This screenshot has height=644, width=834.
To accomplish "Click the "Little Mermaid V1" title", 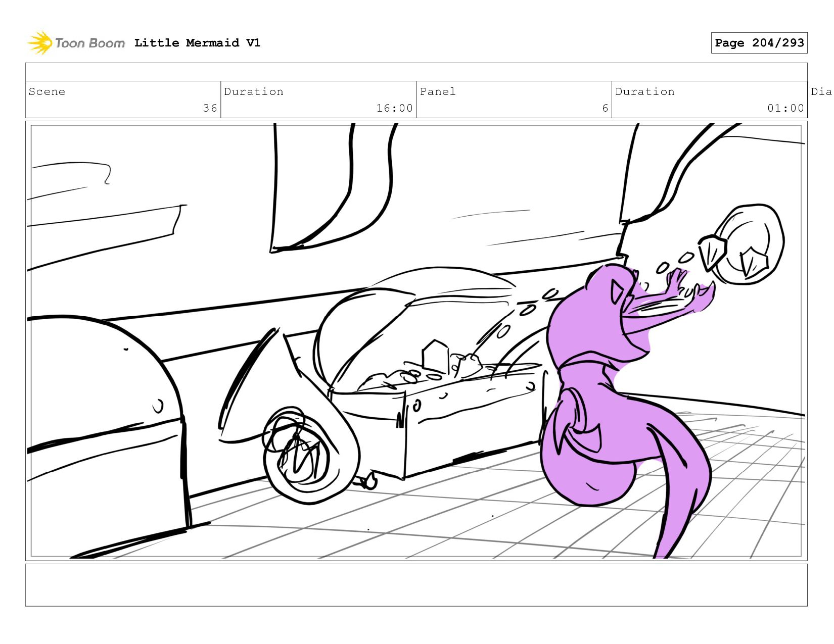I will tap(198, 43).
